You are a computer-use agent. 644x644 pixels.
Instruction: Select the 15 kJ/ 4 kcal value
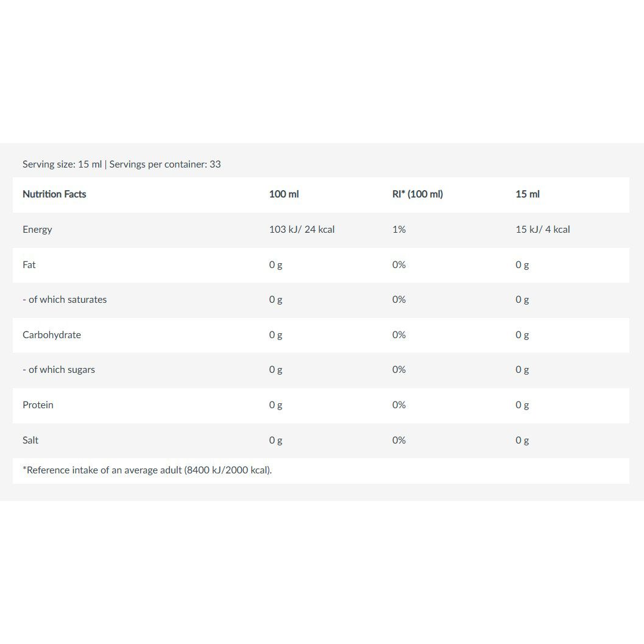point(542,230)
